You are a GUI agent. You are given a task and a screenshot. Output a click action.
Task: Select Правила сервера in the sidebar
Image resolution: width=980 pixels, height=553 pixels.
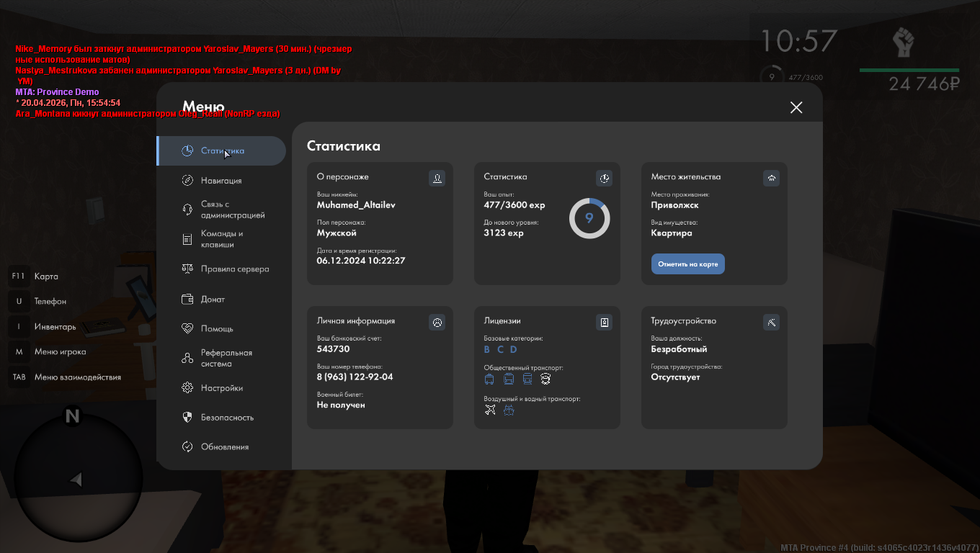point(234,269)
